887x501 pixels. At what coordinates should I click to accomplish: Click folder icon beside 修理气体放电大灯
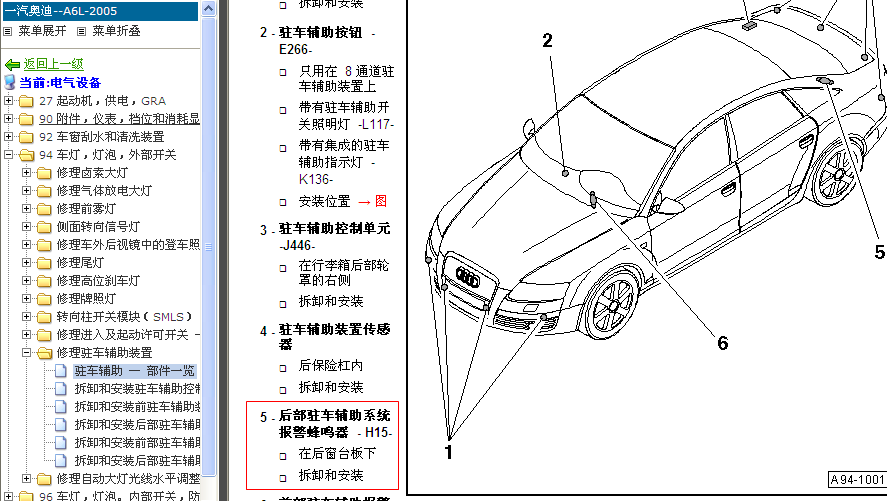tap(44, 191)
